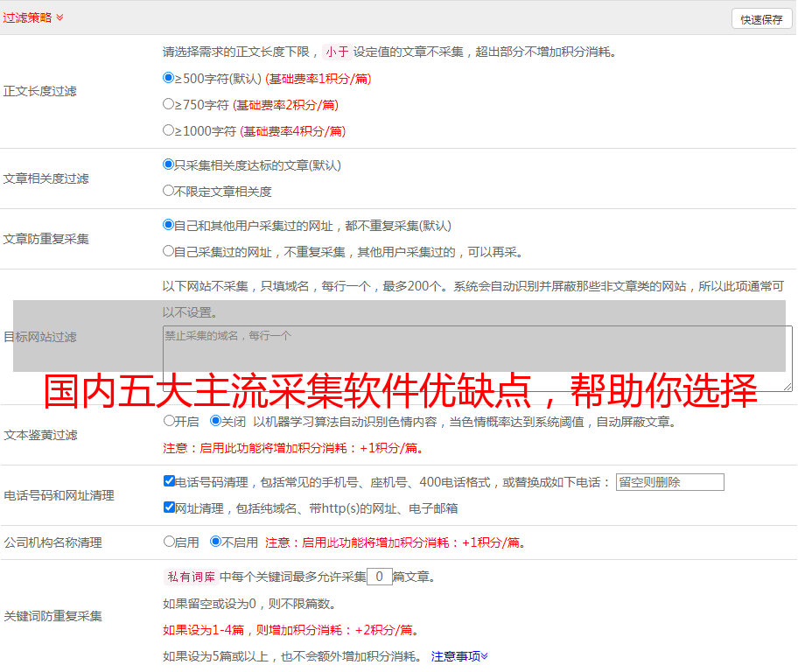Choose the ≥1000字符 length filter

(169, 130)
